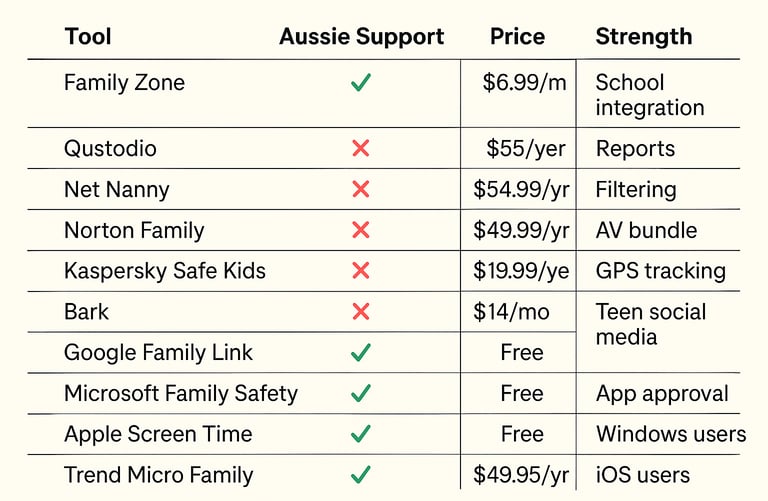Click the Price column header
The width and height of the screenshot is (768, 501).
[x=518, y=36]
